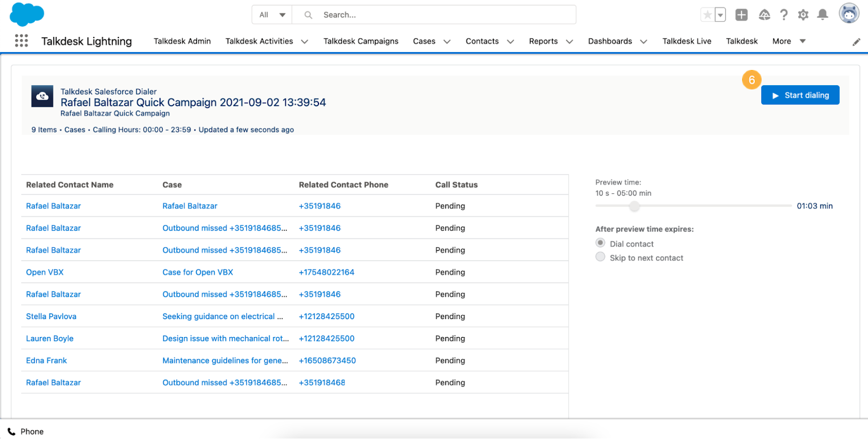This screenshot has width=868, height=439.
Task: Click the Salesforce cloud logo
Action: (27, 14)
